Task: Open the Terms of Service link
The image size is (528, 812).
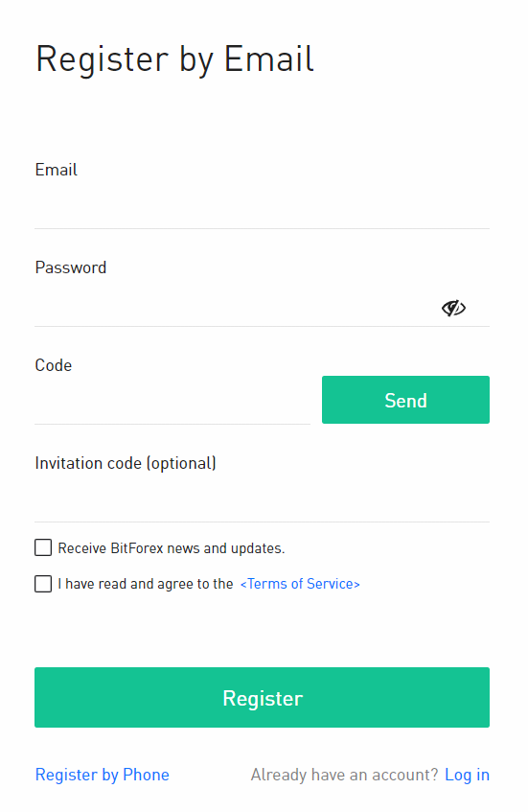Action: point(300,584)
